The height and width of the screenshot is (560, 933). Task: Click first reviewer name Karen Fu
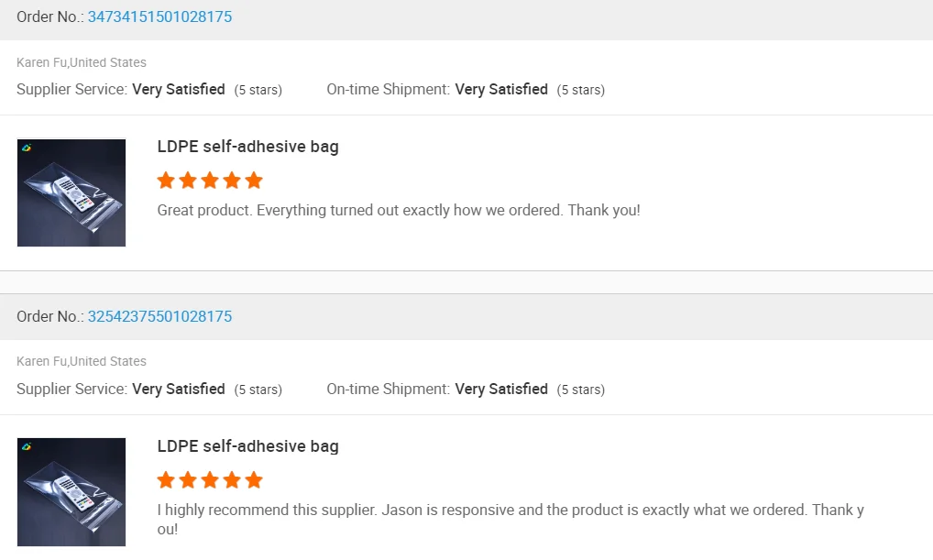click(x=41, y=62)
